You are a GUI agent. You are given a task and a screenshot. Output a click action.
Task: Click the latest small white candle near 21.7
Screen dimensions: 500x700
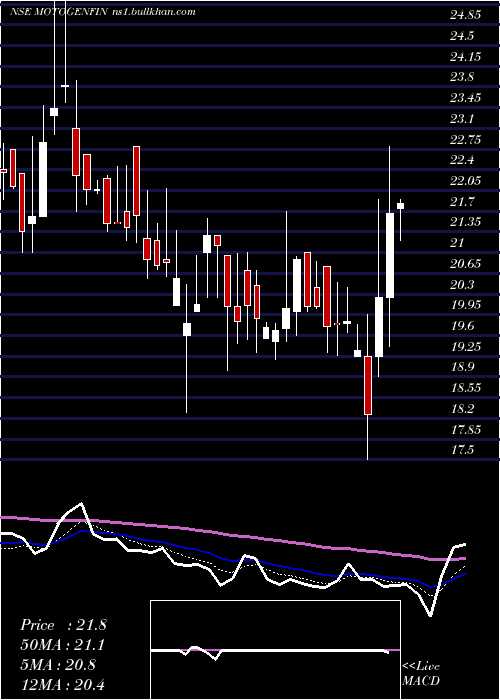[400, 206]
